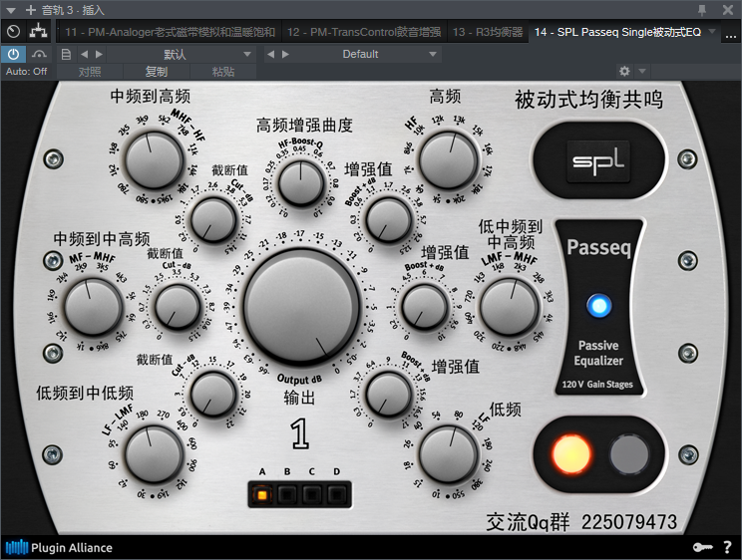Select next Default program arrow
The image size is (742, 560).
point(285,55)
